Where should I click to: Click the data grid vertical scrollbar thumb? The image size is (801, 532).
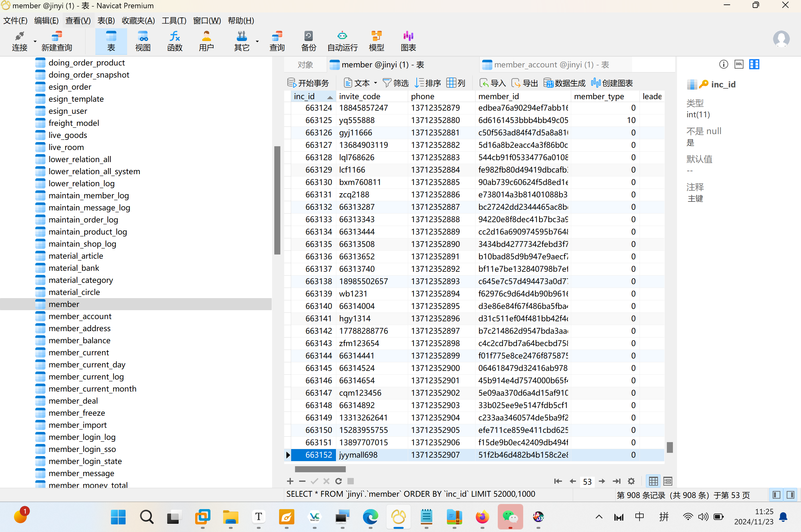tap(669, 447)
